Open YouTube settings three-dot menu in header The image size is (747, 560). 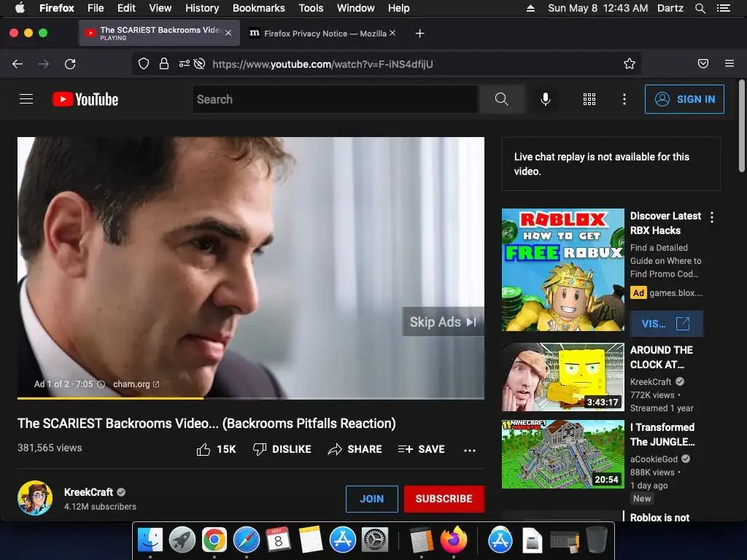pos(624,99)
